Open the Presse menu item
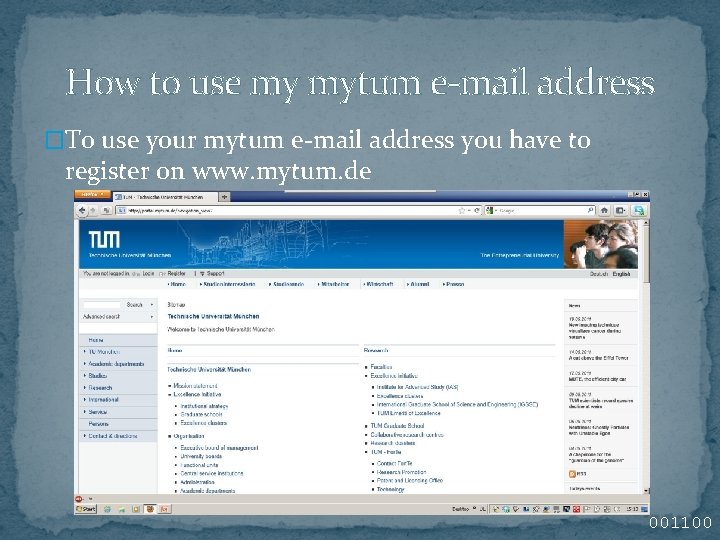Screen dimensions: 720x540 (x=455, y=284)
